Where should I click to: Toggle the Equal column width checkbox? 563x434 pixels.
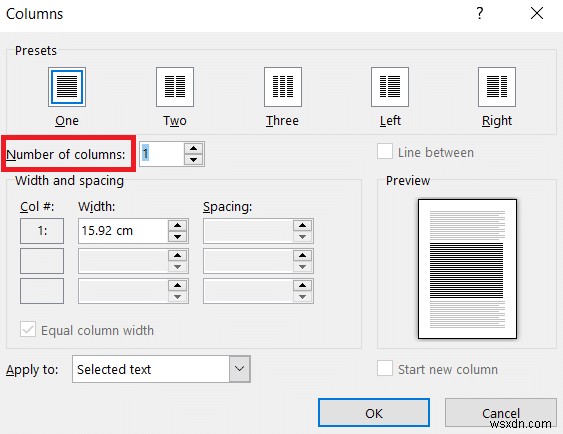(x=28, y=329)
